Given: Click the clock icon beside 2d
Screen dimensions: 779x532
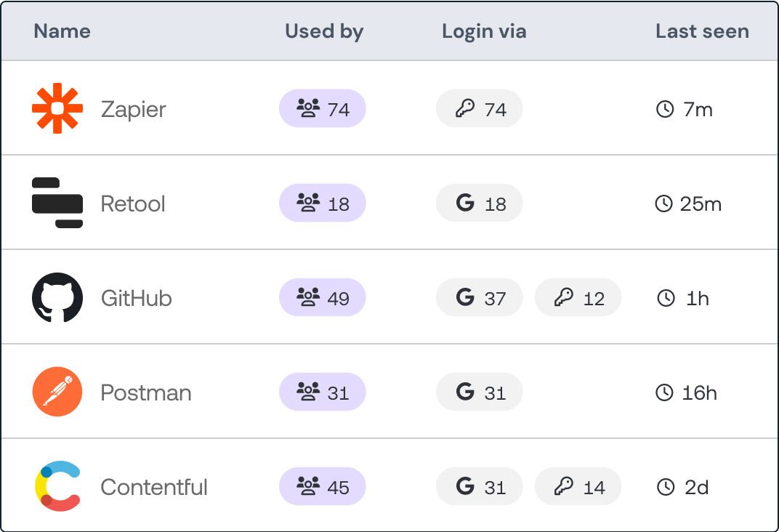Looking at the screenshot, I should coord(665,488).
